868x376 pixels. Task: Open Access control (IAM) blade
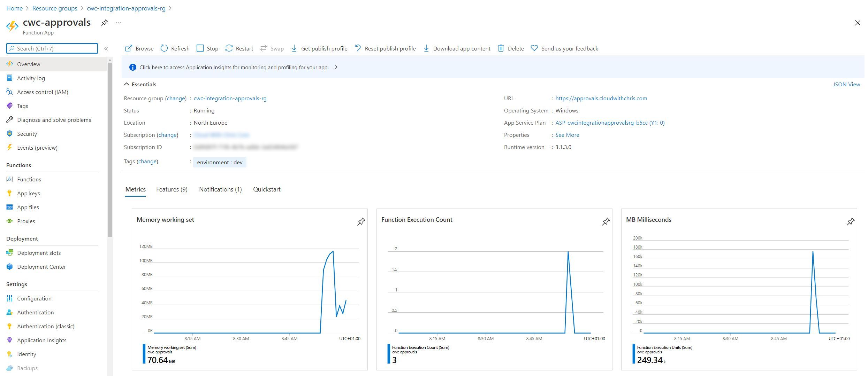pyautogui.click(x=53, y=92)
